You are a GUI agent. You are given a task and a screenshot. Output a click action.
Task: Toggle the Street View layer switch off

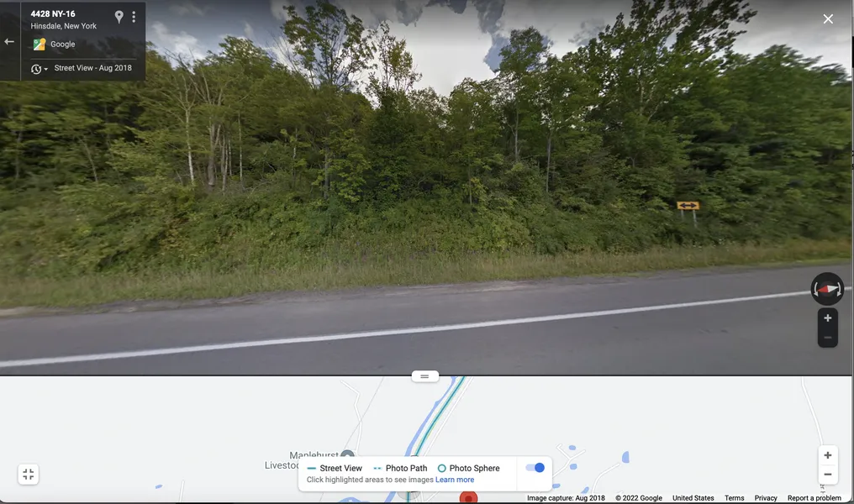tap(535, 468)
